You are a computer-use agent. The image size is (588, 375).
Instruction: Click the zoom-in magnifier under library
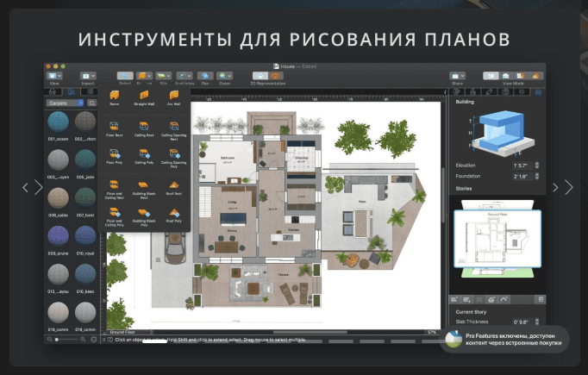point(83,340)
